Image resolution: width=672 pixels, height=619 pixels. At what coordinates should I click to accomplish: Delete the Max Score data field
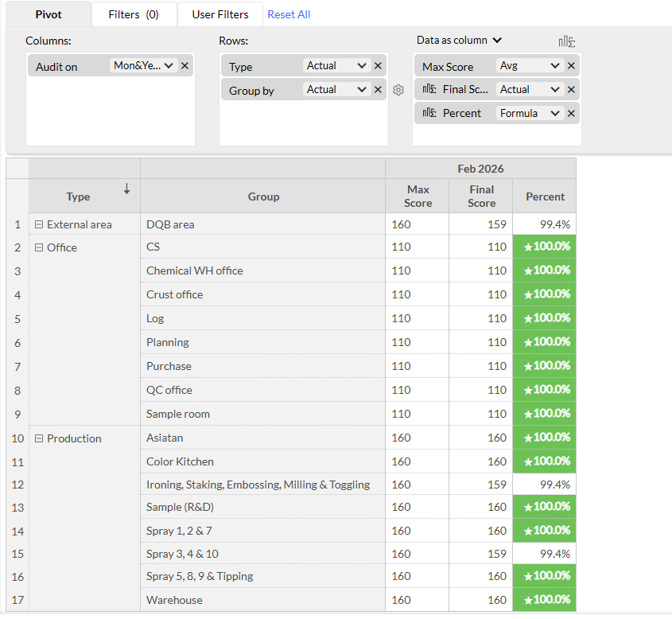(571, 66)
